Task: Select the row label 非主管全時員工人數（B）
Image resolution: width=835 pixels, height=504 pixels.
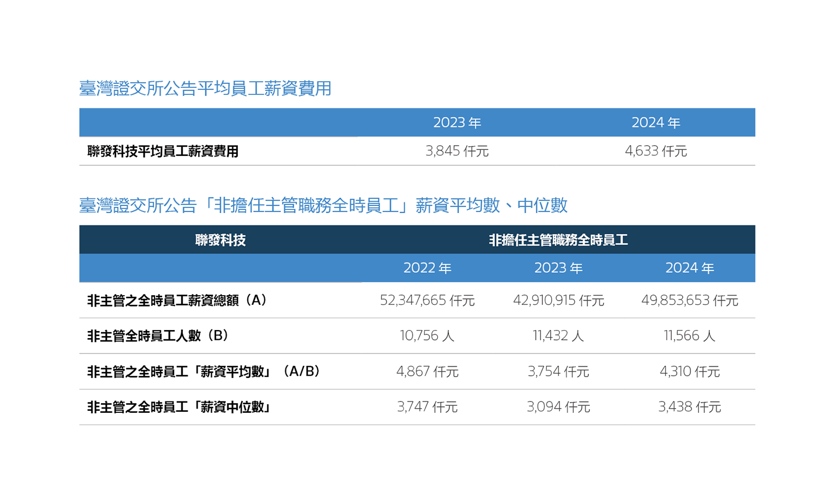Action: [x=158, y=336]
